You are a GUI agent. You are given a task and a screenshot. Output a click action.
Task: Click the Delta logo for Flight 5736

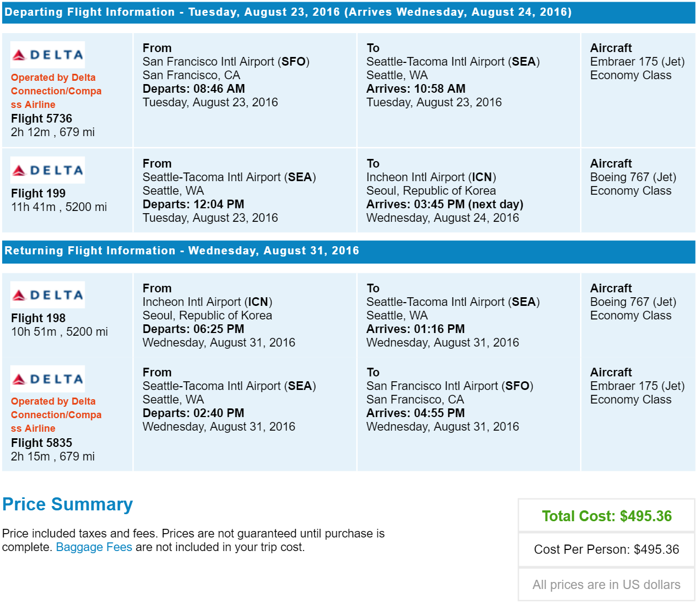(x=48, y=55)
